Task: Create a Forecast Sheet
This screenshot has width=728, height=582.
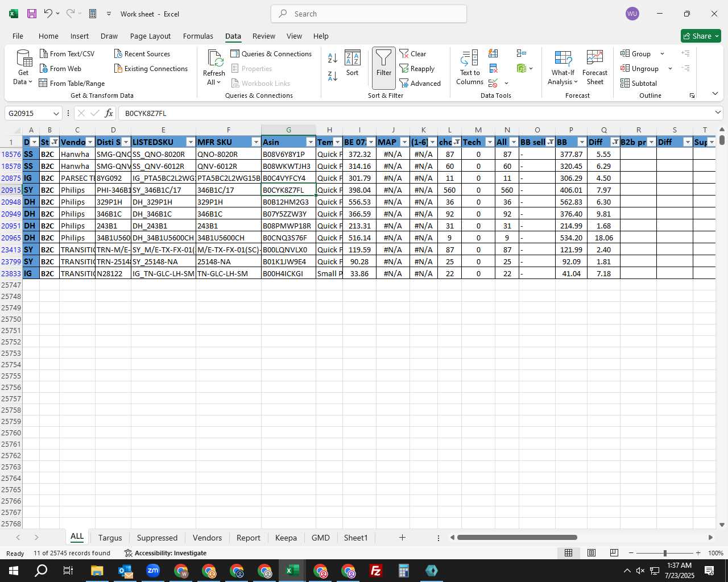Action: [595, 68]
